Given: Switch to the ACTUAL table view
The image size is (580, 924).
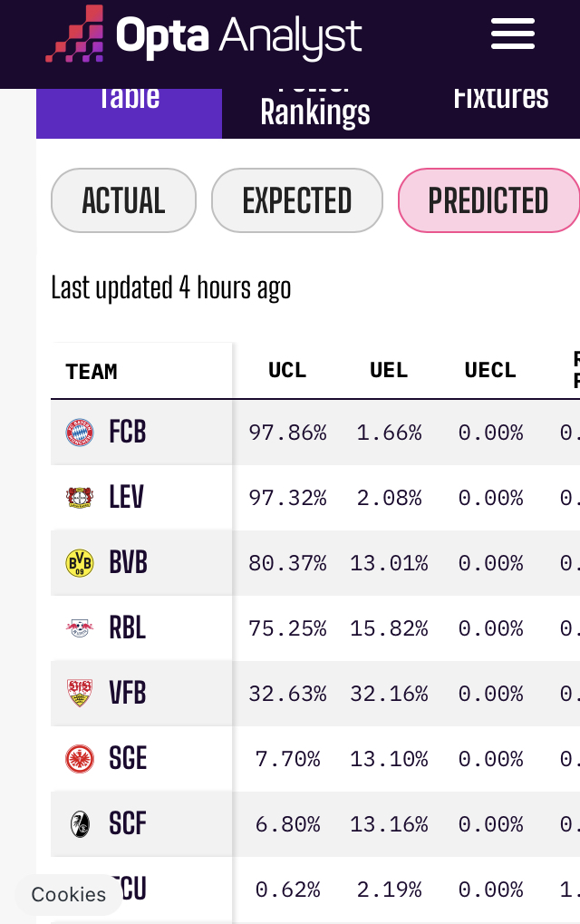Looking at the screenshot, I should pos(123,200).
